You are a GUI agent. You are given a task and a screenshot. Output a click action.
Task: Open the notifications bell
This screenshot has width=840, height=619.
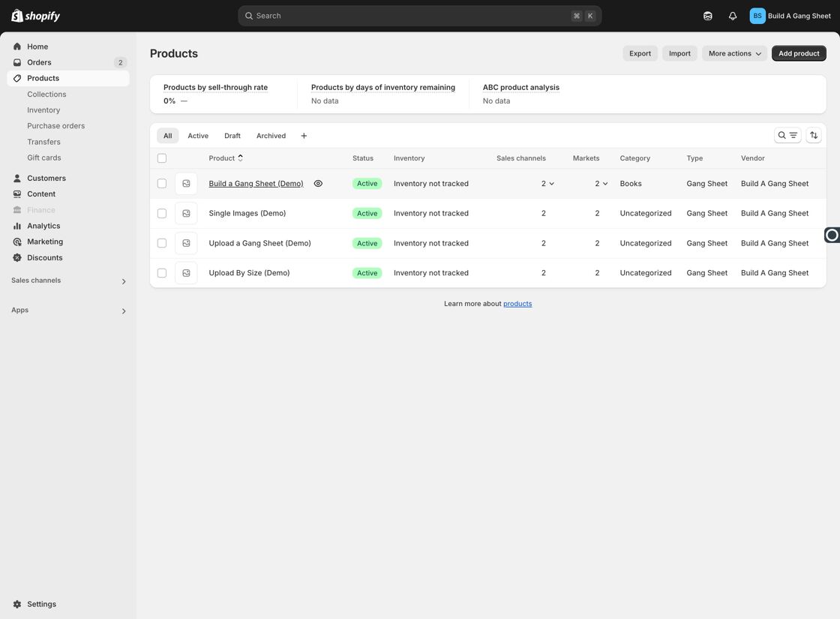732,16
